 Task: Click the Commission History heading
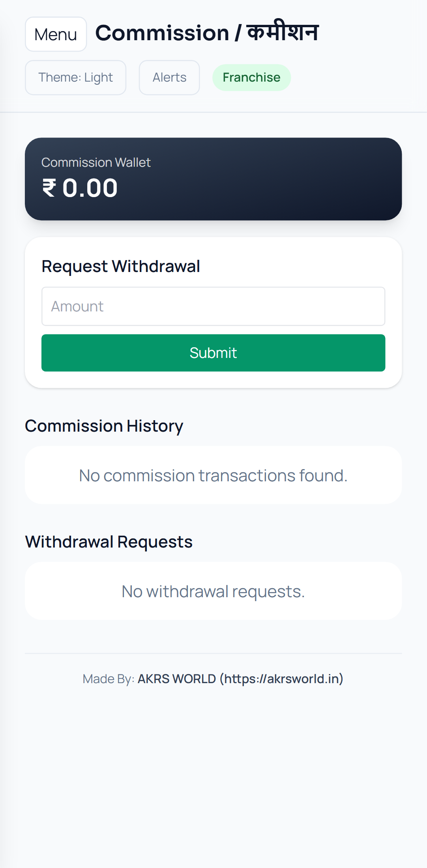tap(104, 426)
